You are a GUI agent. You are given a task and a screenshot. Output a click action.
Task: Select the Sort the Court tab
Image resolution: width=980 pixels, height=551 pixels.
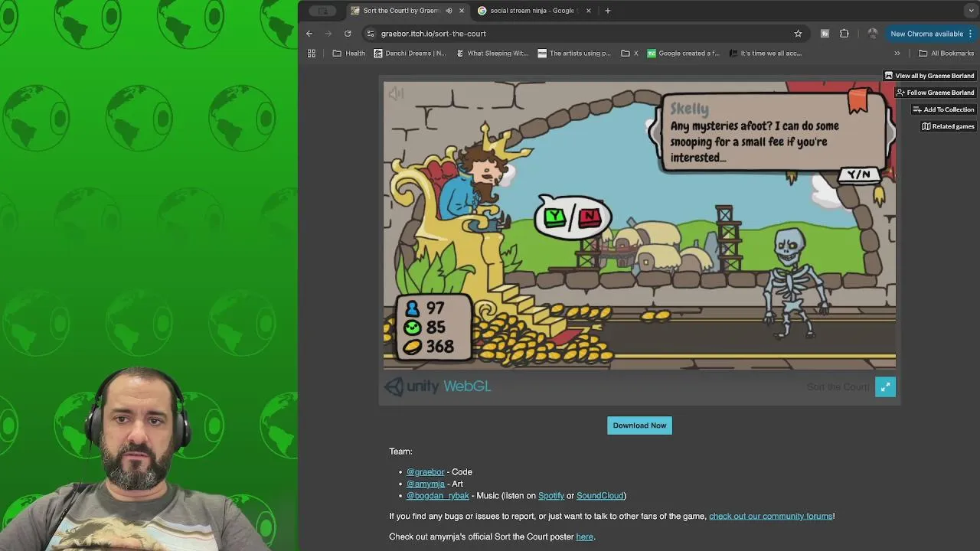[x=408, y=11]
